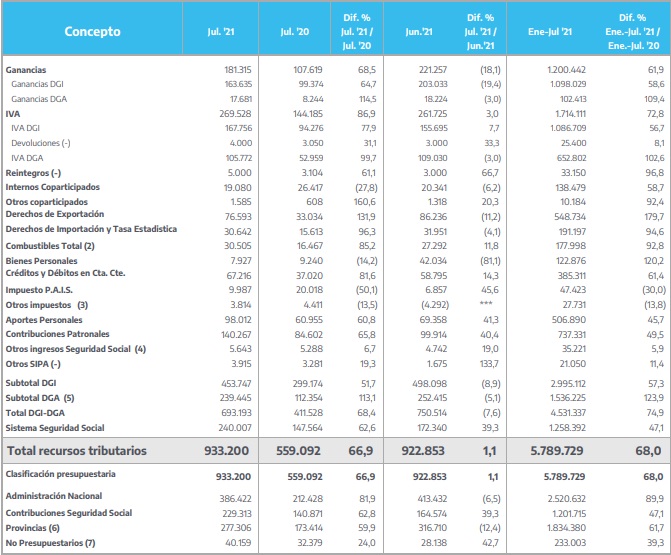Select the Administración Nacional value 2.520.632
The width and height of the screenshot is (671, 555).
pos(567,499)
